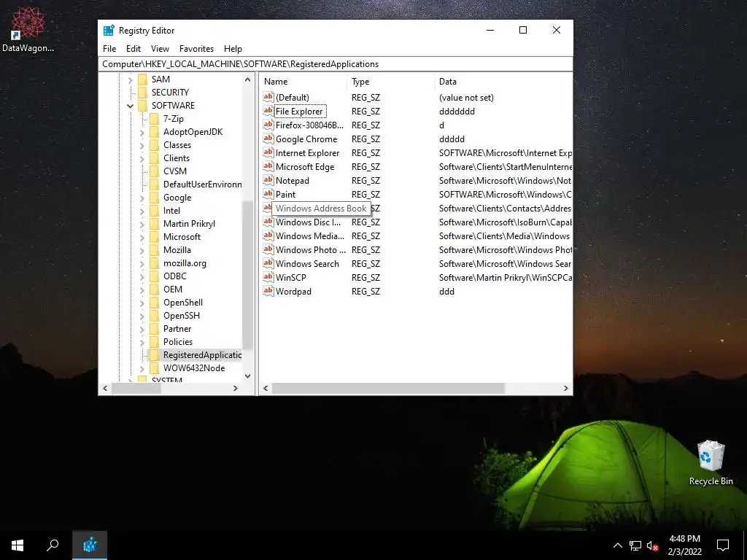
Task: Click the Type column header
Action: pos(391,82)
